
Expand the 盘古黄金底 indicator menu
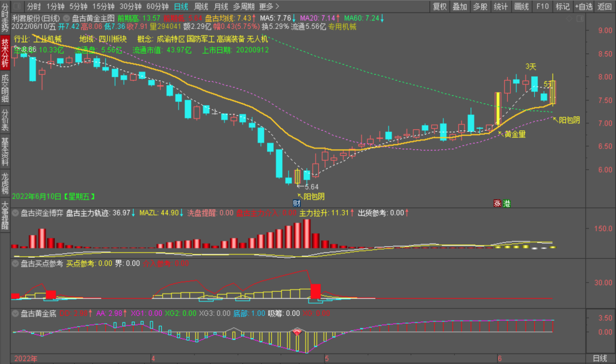point(15,313)
